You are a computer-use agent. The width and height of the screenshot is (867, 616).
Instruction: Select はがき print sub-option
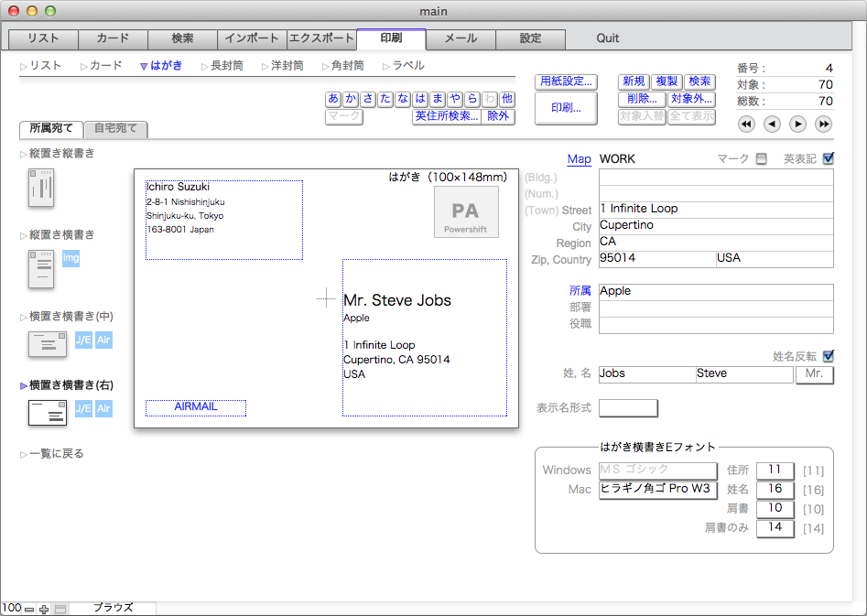coord(161,66)
